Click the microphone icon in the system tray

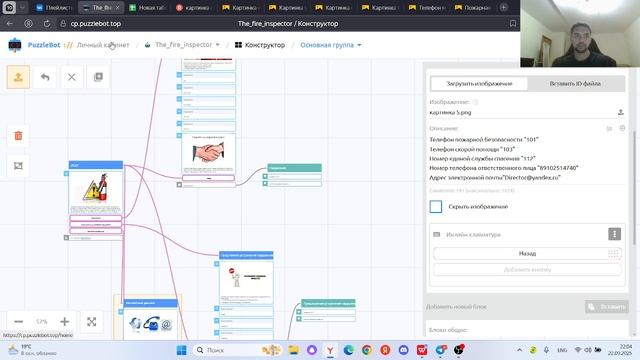(546, 350)
